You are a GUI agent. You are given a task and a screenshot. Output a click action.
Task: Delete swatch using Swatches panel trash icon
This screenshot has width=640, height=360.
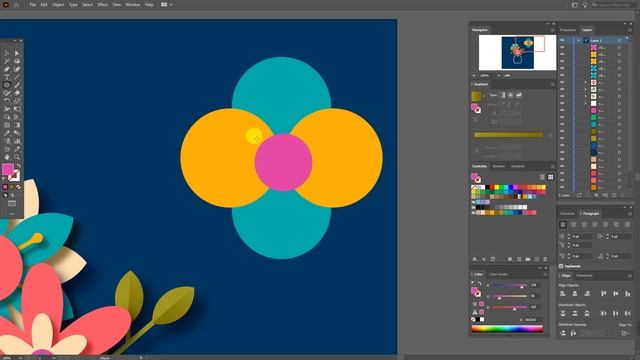[545, 259]
